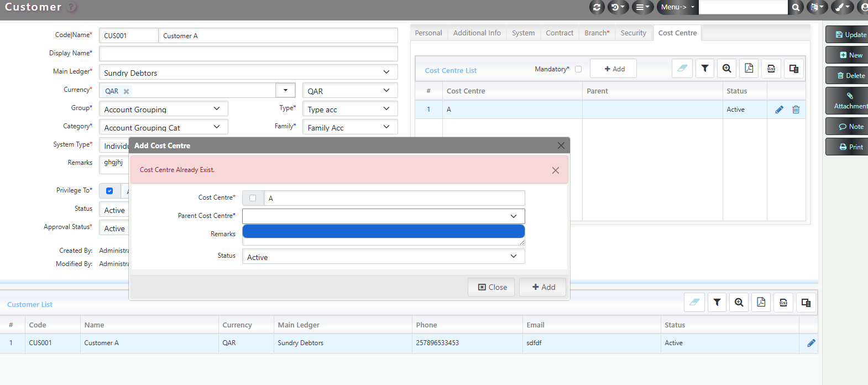Click eraser clear icon in Cost Centre List

pyautogui.click(x=682, y=69)
